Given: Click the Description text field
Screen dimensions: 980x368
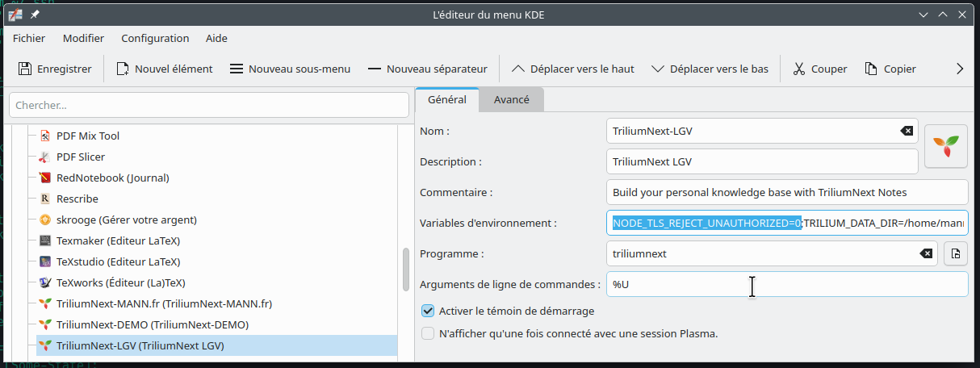Looking at the screenshot, I should [762, 161].
